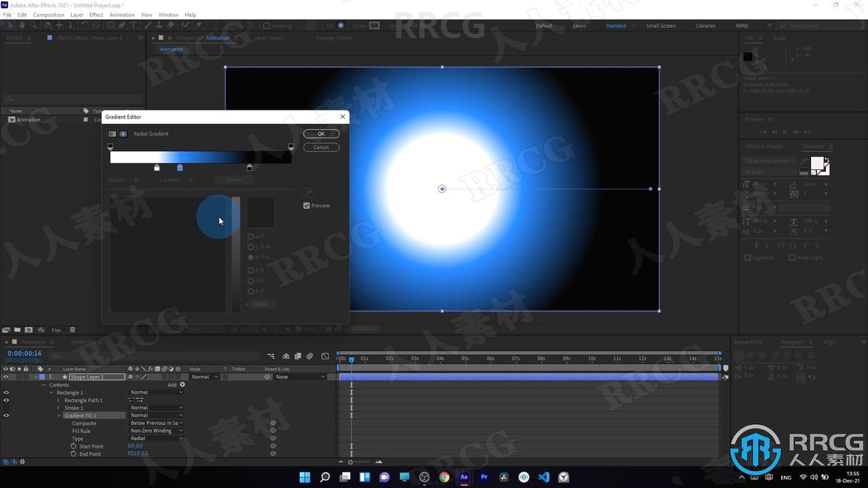This screenshot has width=868, height=488.
Task: Click Cancel in Gradient Editor
Action: click(321, 147)
